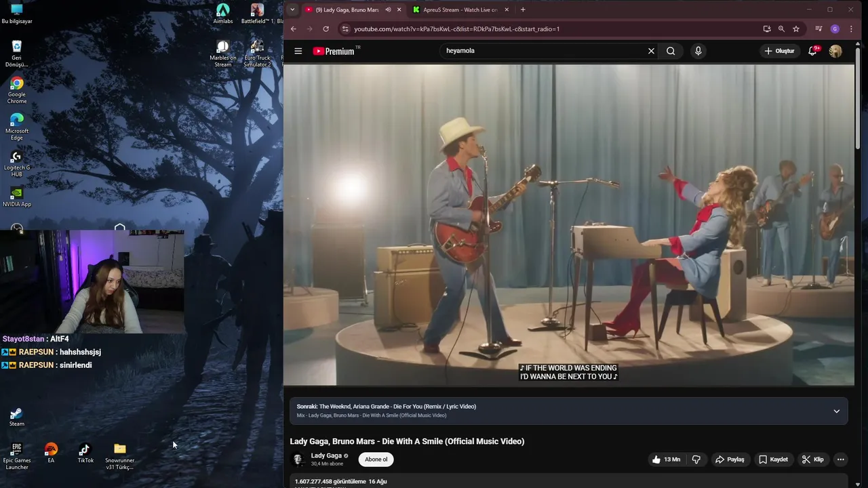The image size is (868, 488).
Task: Open Snowrunner v31 Türkçe folder
Action: (x=120, y=456)
